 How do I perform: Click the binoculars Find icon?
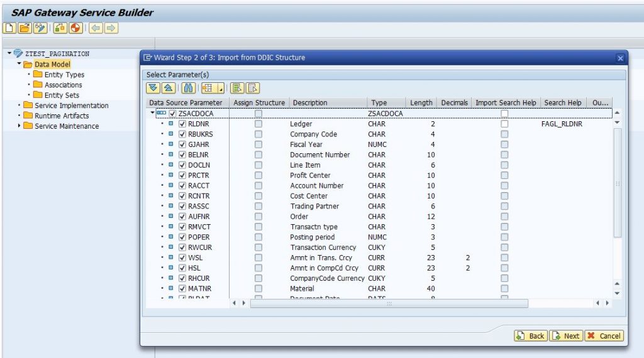189,88
